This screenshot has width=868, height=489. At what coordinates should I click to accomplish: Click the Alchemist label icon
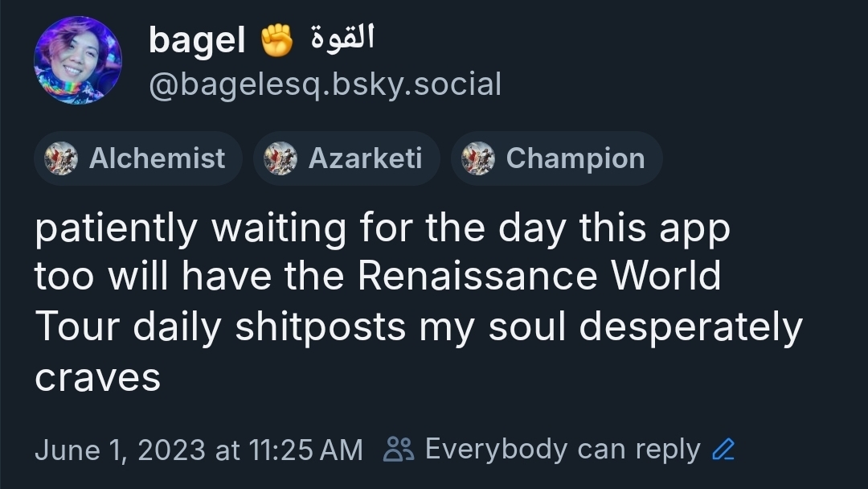62,158
